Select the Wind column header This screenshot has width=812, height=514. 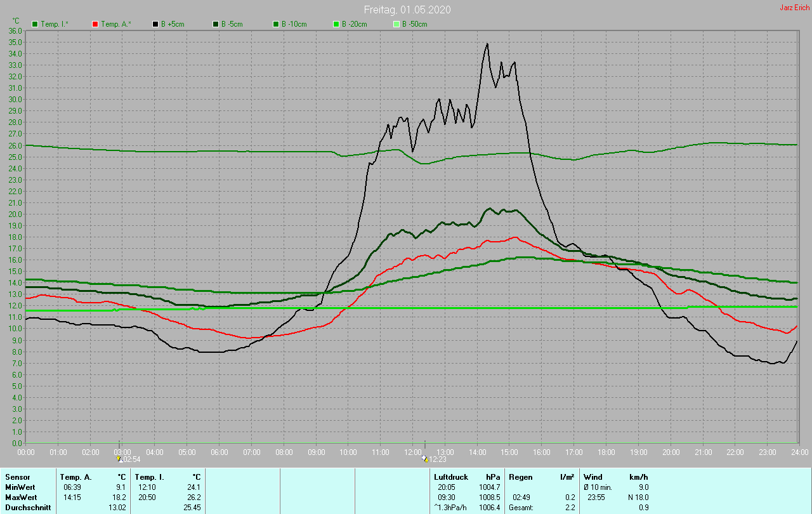[x=593, y=477]
